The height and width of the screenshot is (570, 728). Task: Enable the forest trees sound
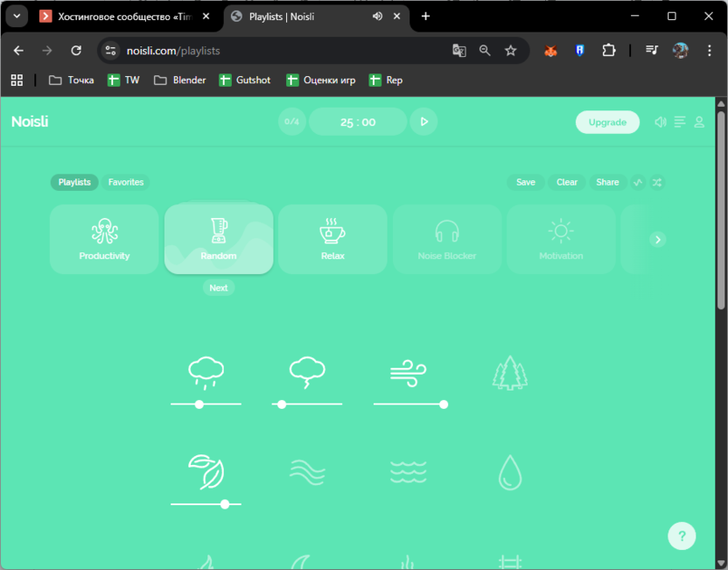pyautogui.click(x=509, y=371)
